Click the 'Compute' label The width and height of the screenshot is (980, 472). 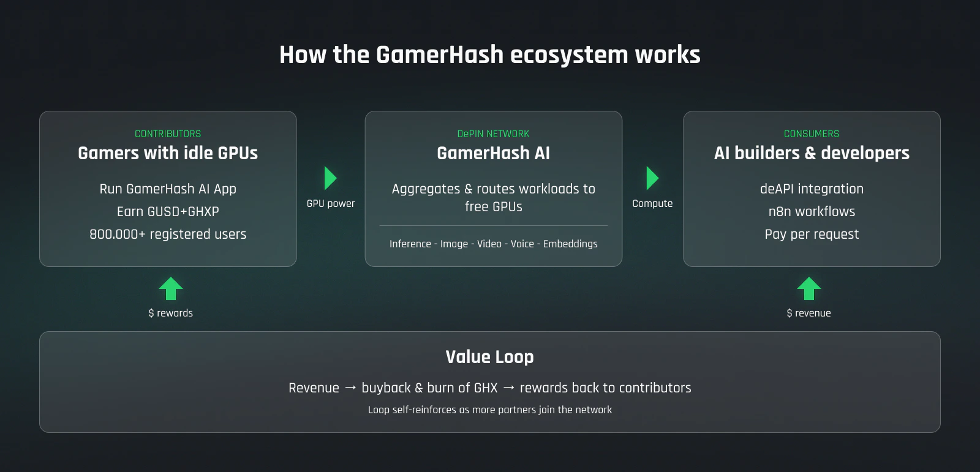[x=652, y=204]
